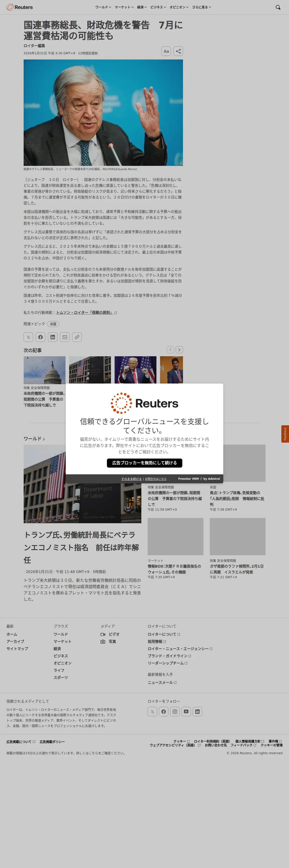Go to previous articles carousel arrow

click(171, 350)
